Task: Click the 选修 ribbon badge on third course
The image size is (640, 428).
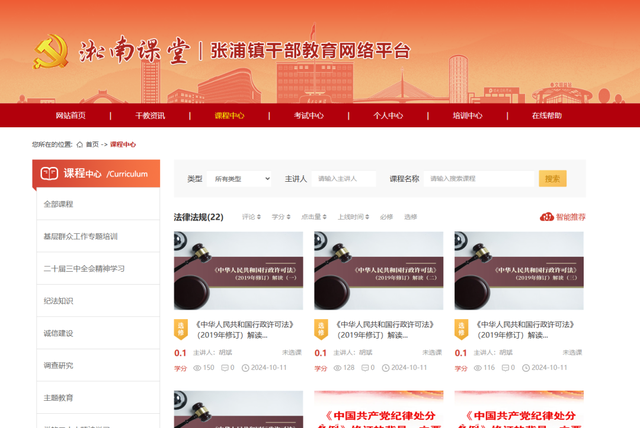Action: pos(461,329)
